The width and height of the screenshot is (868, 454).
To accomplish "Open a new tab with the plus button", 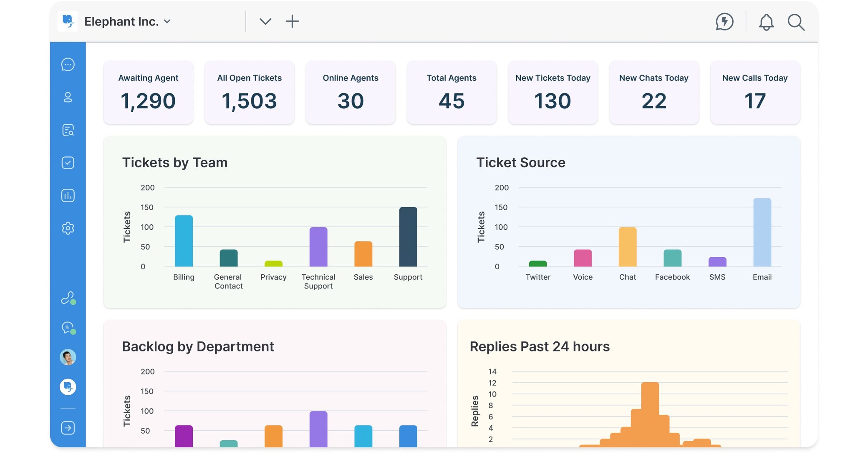I will 292,21.
